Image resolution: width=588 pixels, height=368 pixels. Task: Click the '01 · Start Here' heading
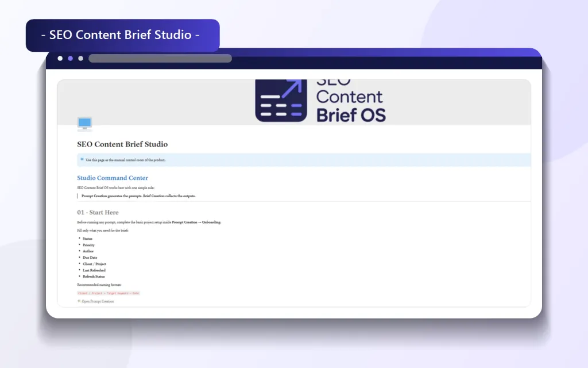[98, 213]
